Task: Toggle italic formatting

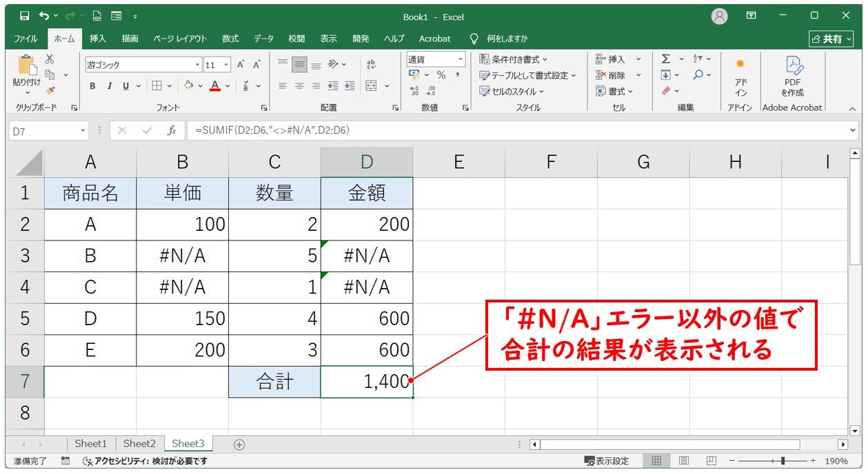Action: (109, 86)
